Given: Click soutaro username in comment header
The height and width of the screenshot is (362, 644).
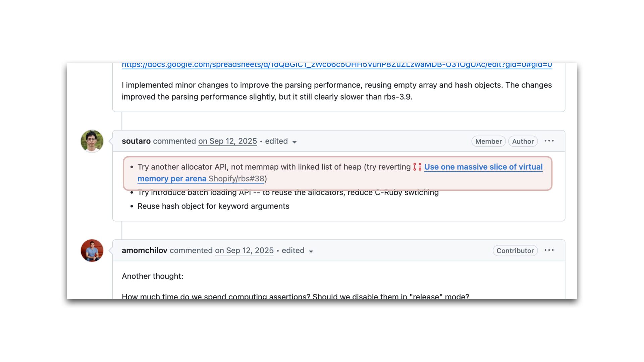Looking at the screenshot, I should pos(136,141).
